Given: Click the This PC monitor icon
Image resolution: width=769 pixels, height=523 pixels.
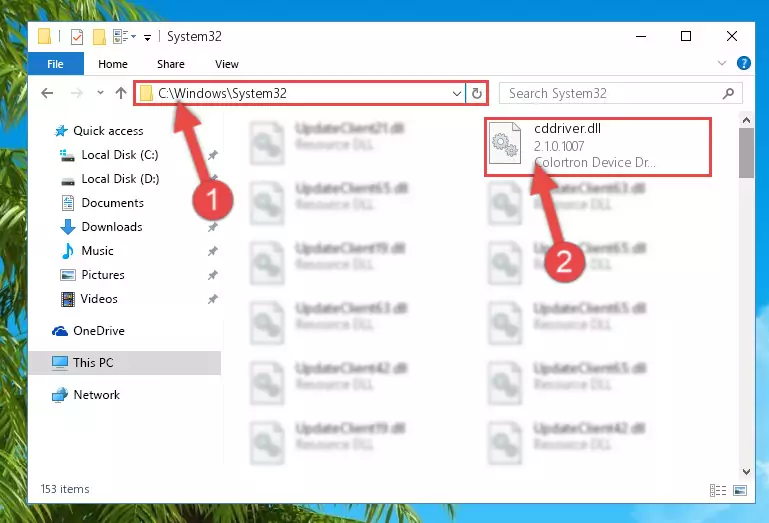Looking at the screenshot, I should 60,363.
